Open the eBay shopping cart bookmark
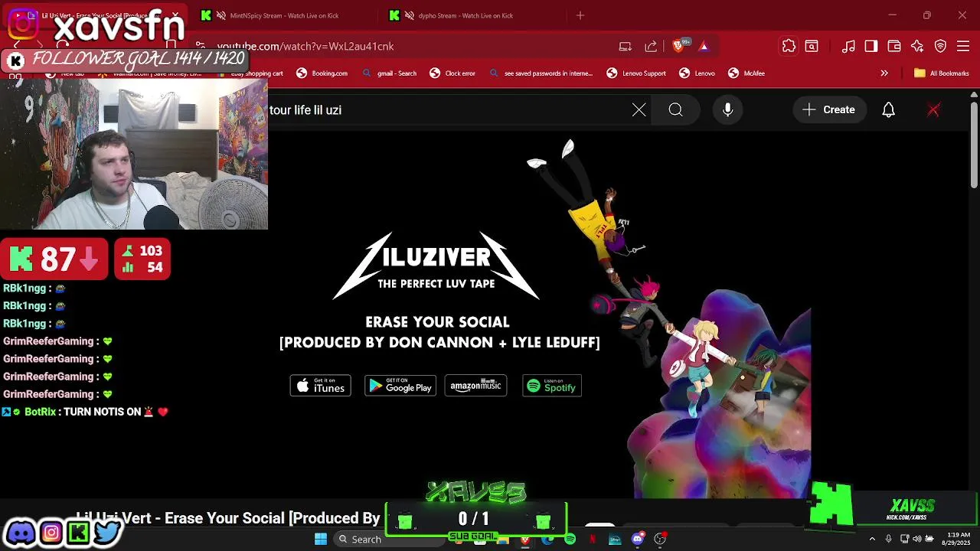This screenshot has width=980, height=551. [249, 73]
